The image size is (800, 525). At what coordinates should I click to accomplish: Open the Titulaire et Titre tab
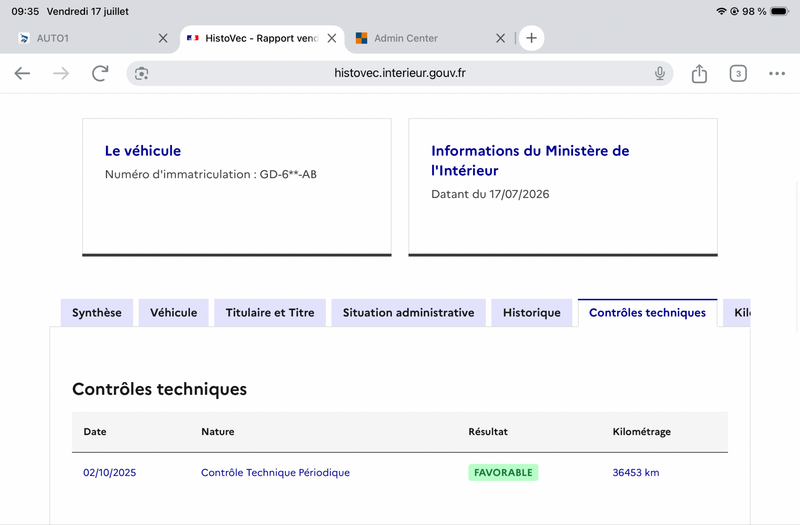point(270,313)
